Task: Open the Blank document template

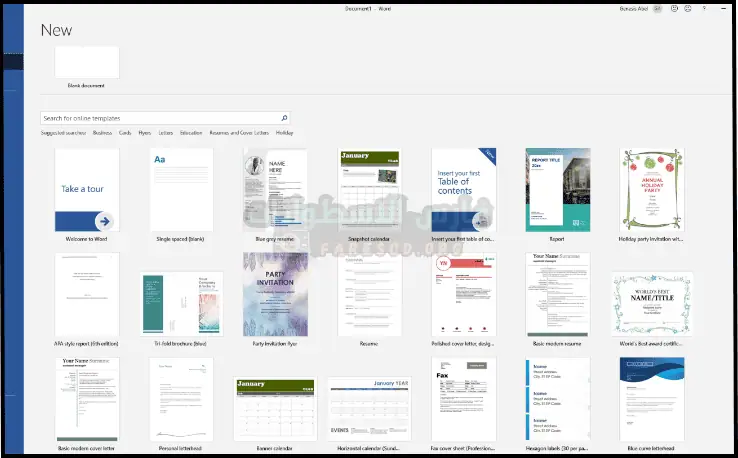Action: pos(87,62)
